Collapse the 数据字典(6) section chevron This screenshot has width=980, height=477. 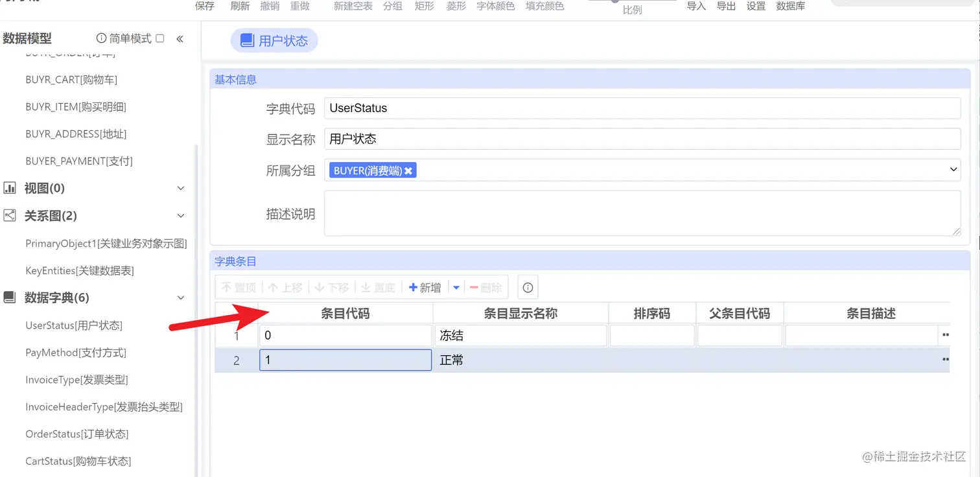pos(181,297)
